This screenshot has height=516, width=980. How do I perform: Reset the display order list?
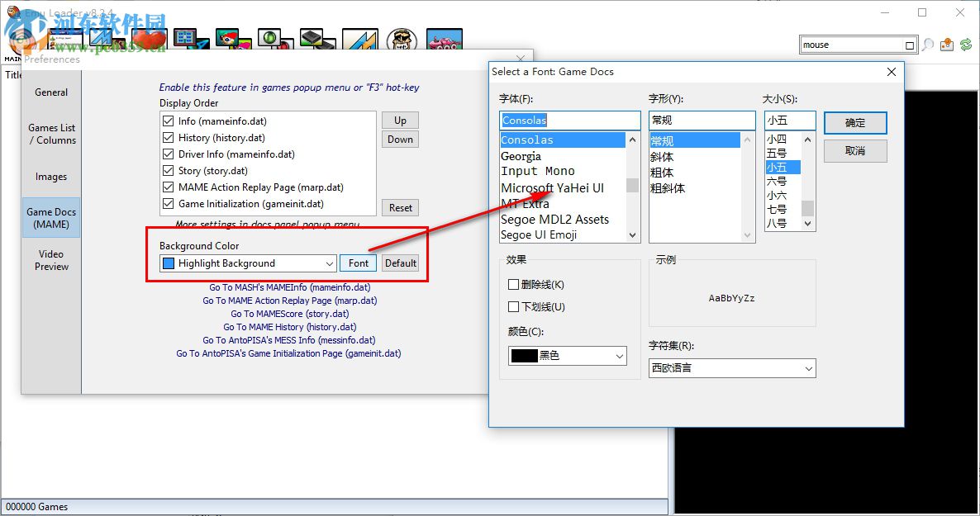pyautogui.click(x=400, y=207)
